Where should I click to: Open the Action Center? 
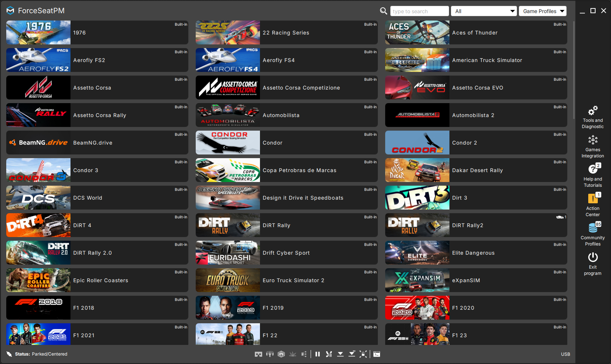[x=593, y=205]
